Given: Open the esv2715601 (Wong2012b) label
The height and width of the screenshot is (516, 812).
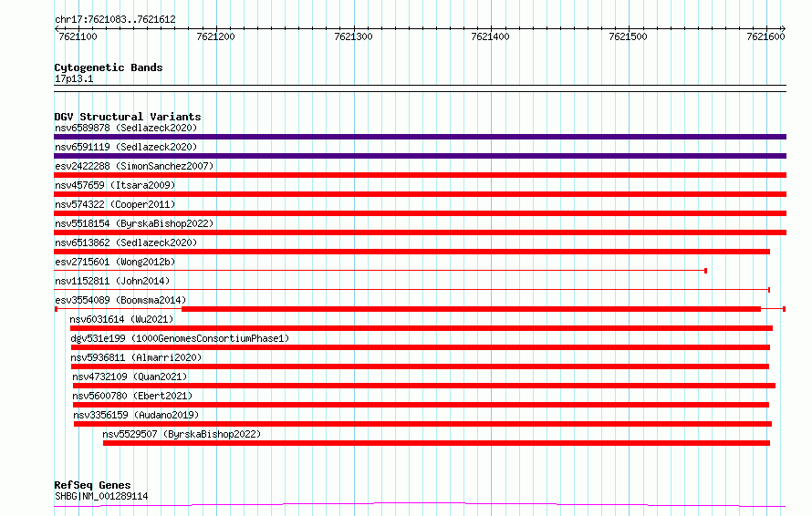Looking at the screenshot, I should 115,262.
